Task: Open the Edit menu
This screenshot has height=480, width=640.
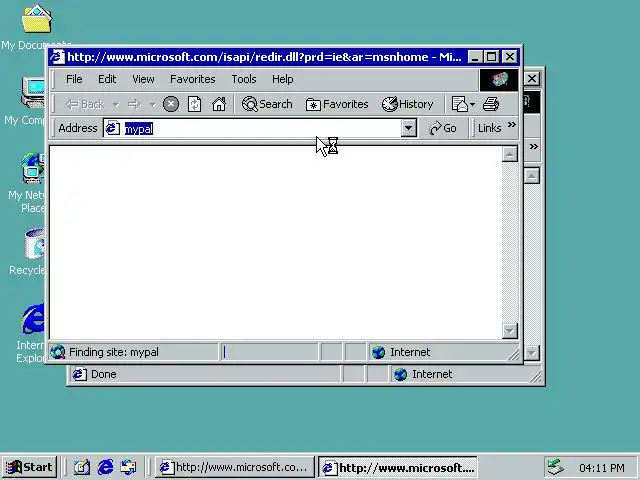Action: pyautogui.click(x=107, y=79)
